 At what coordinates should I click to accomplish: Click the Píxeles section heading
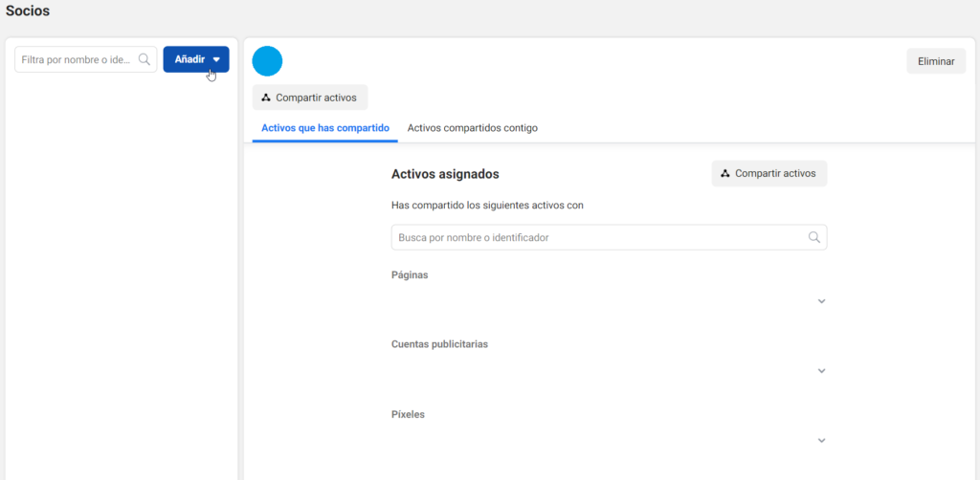click(408, 414)
